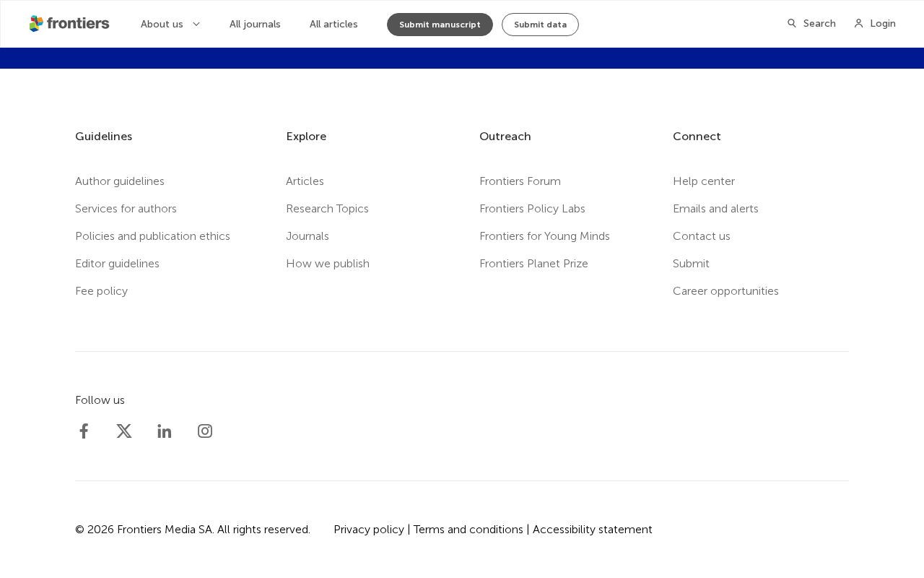Click the Submit data button

[x=540, y=25]
